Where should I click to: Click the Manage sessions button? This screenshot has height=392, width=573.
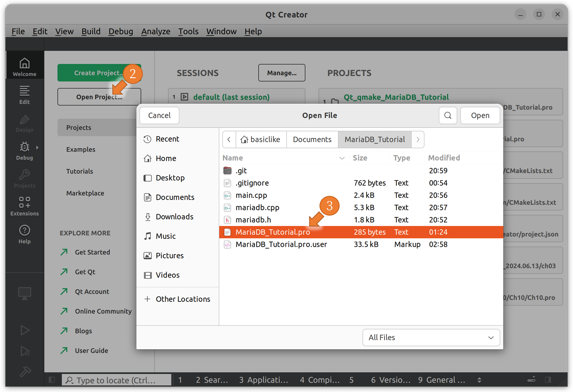tap(282, 73)
